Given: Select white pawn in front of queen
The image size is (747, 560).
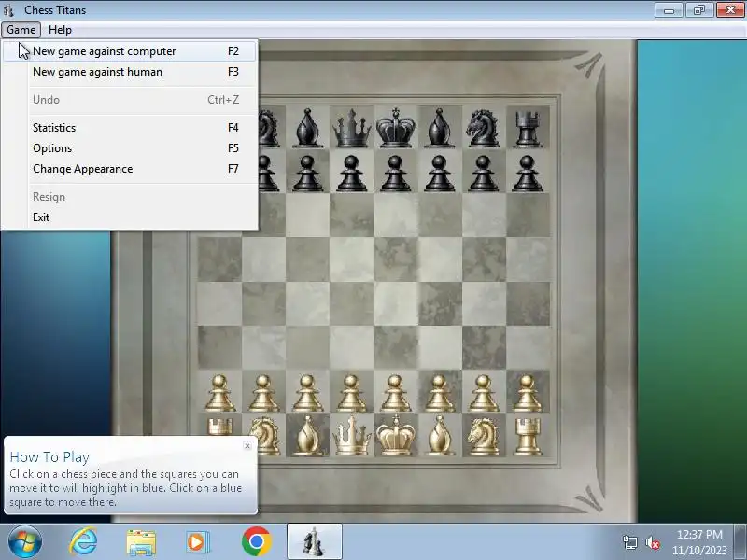Looking at the screenshot, I should pyautogui.click(x=352, y=393).
